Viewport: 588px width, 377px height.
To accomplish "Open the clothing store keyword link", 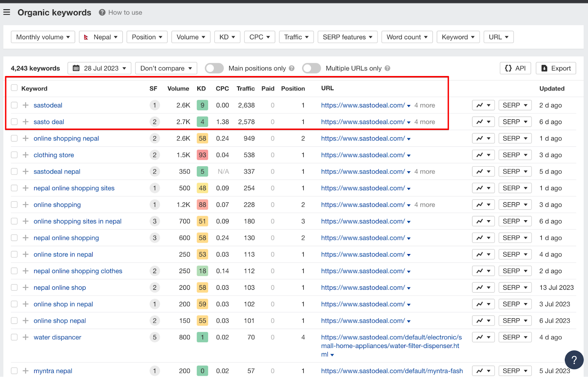I will [x=54, y=155].
